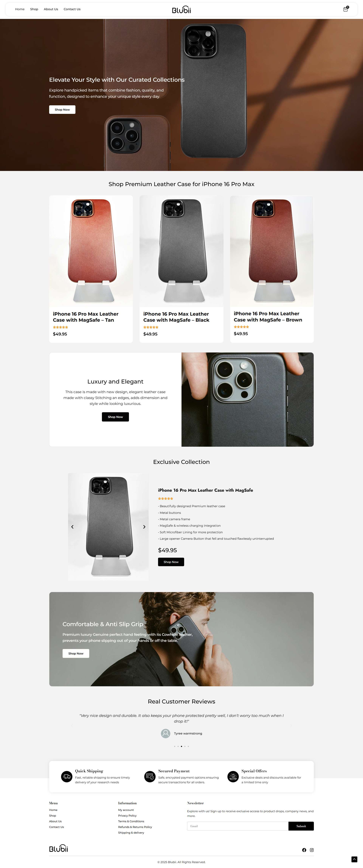
Task: Click the Special Offers badge icon
Action: [233, 776]
